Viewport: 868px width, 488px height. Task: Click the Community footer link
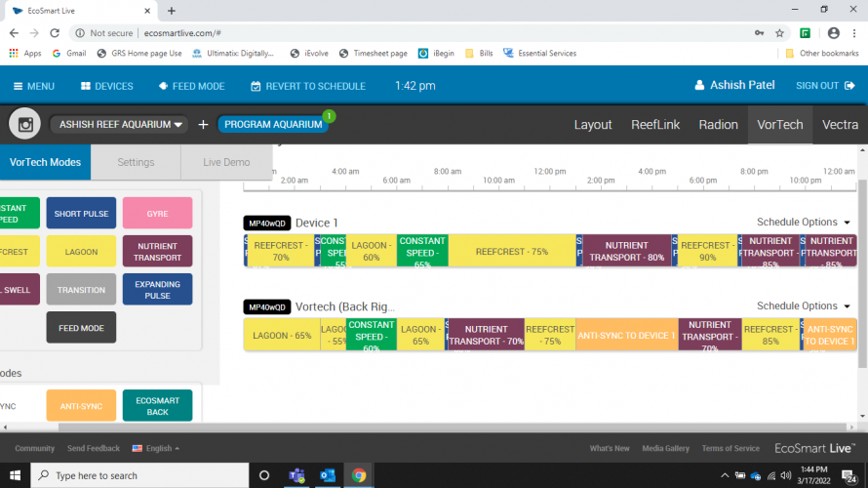(x=34, y=448)
